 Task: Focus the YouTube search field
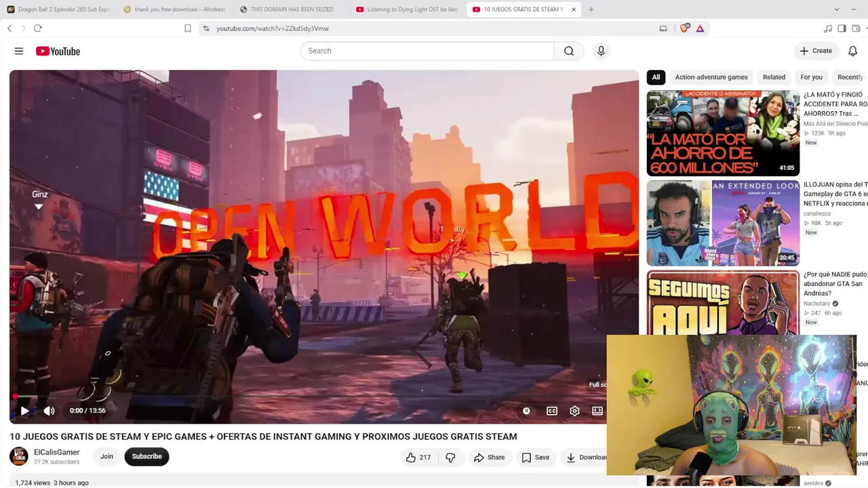(427, 51)
